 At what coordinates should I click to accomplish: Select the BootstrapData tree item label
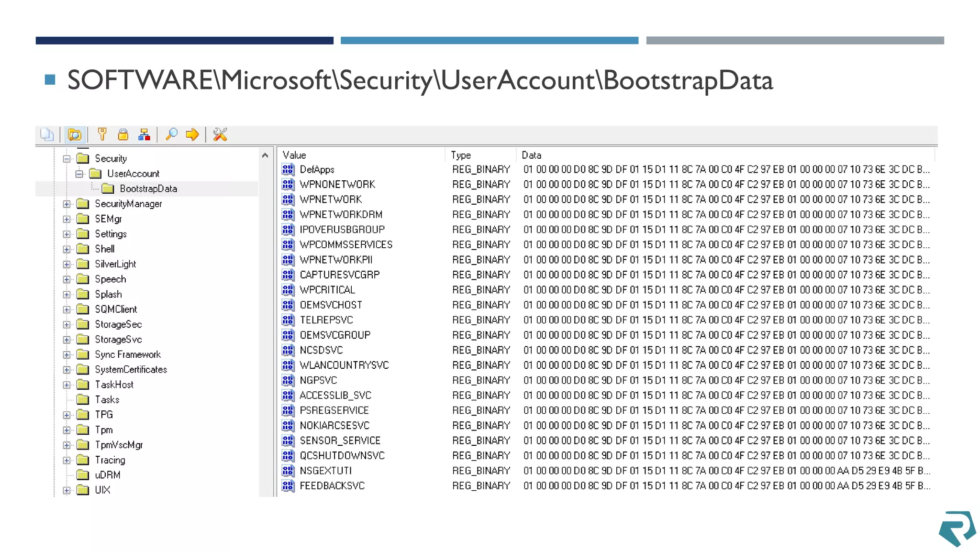click(x=148, y=188)
